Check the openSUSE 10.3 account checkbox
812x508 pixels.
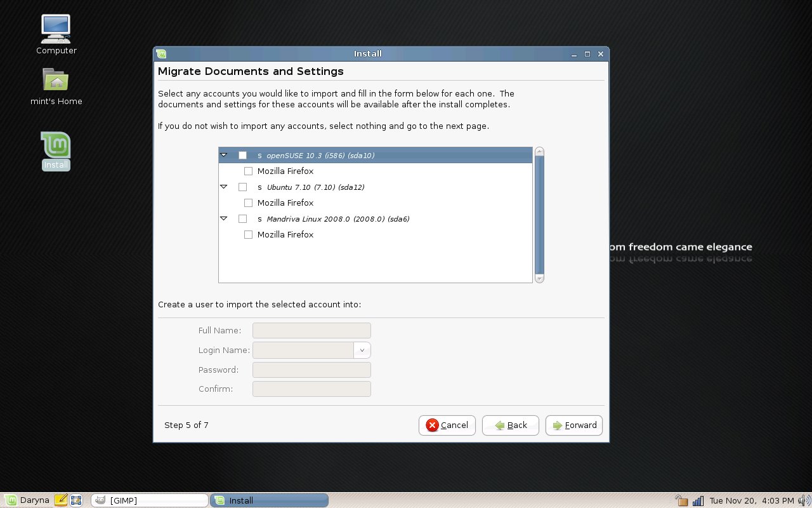click(x=242, y=156)
